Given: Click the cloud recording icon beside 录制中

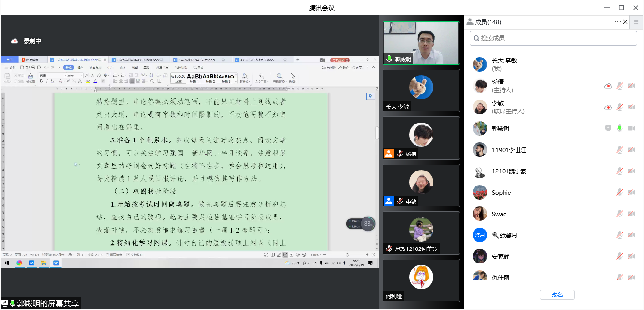Looking at the screenshot, I should (15, 41).
